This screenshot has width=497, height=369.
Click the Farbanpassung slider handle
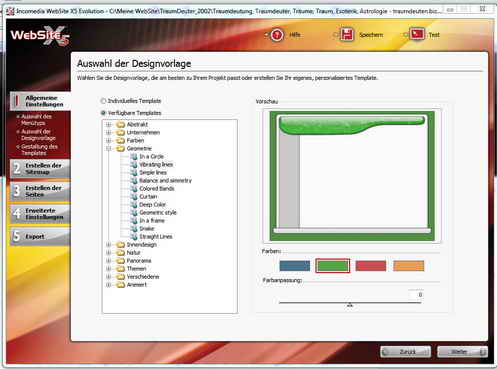click(x=350, y=305)
